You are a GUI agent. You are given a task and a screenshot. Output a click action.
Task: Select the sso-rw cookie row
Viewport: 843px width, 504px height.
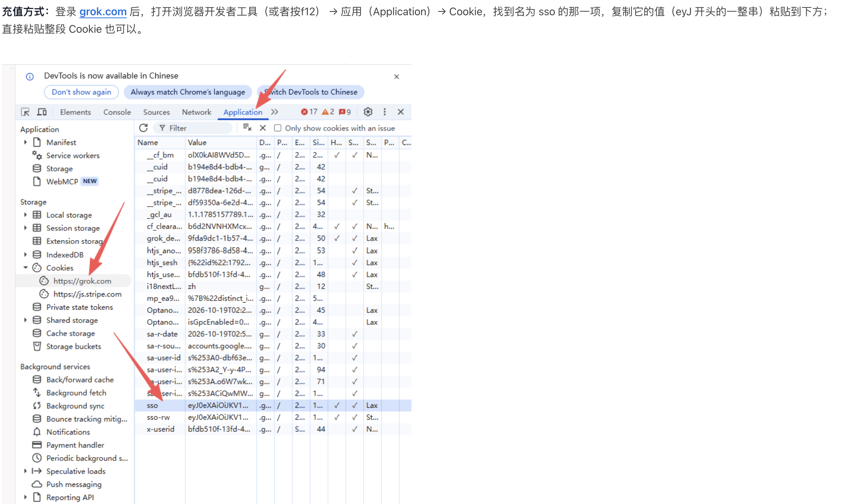(273, 417)
